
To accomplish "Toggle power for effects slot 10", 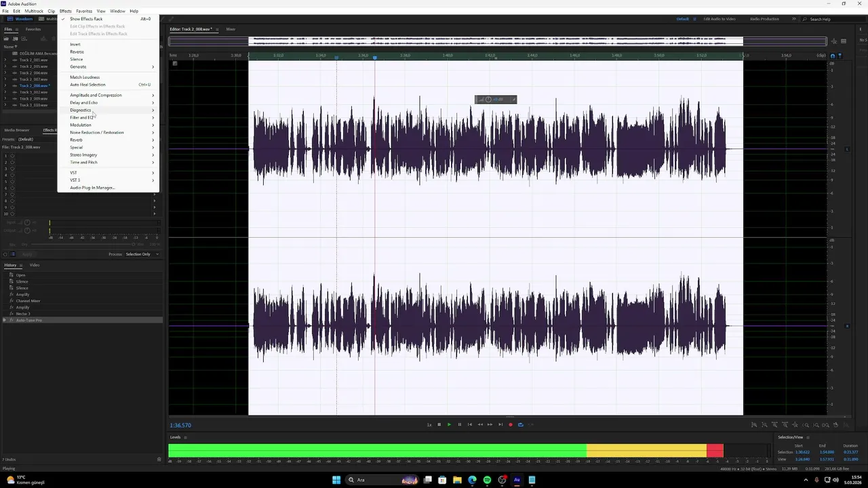I will 12,213.
